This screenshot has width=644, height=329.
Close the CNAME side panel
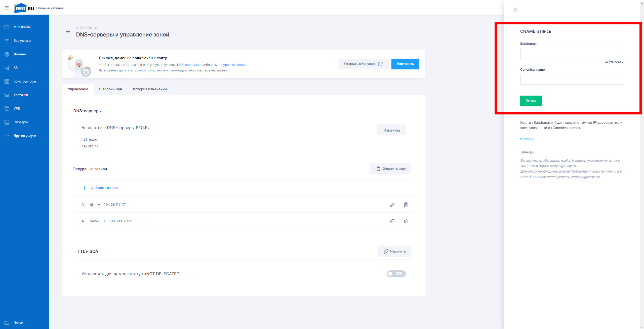(x=515, y=10)
